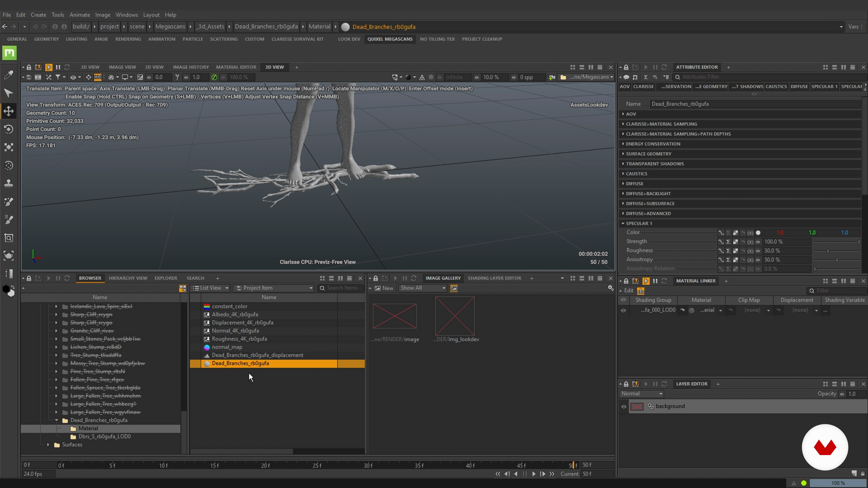Activate the Scale tool in left toolbar

[x=8, y=147]
